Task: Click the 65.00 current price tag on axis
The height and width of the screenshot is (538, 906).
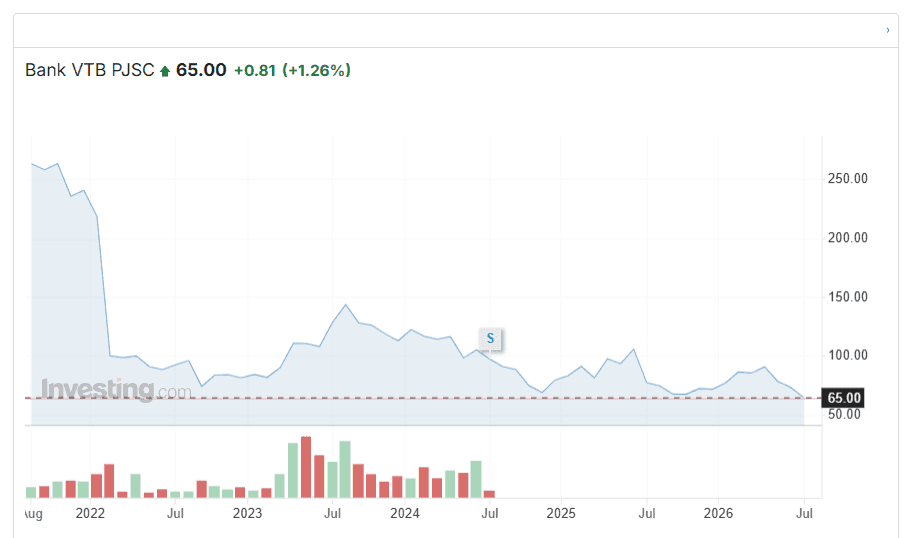Action: coord(843,398)
